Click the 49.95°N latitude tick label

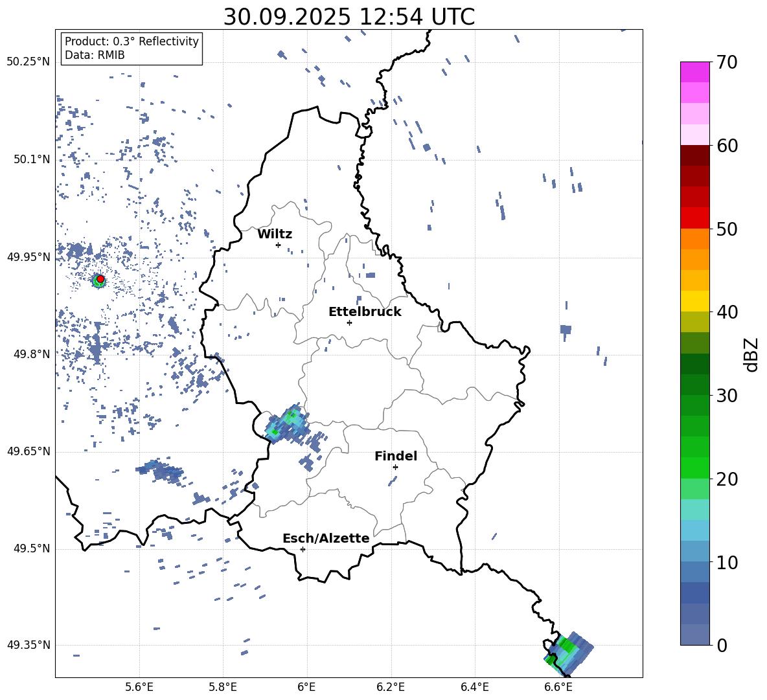pos(28,256)
